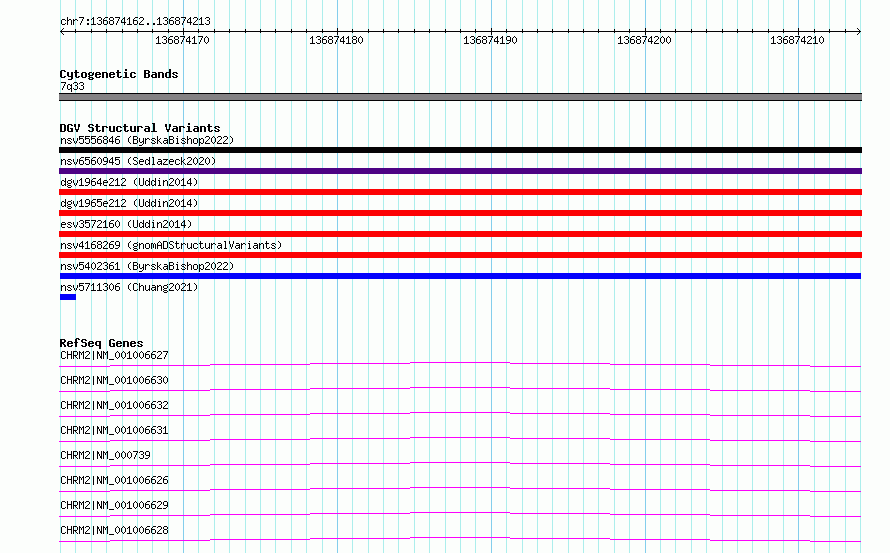This screenshot has height=553, width=890.
Task: Click the magenta intron line of NM_001006632
Action: click(460, 414)
